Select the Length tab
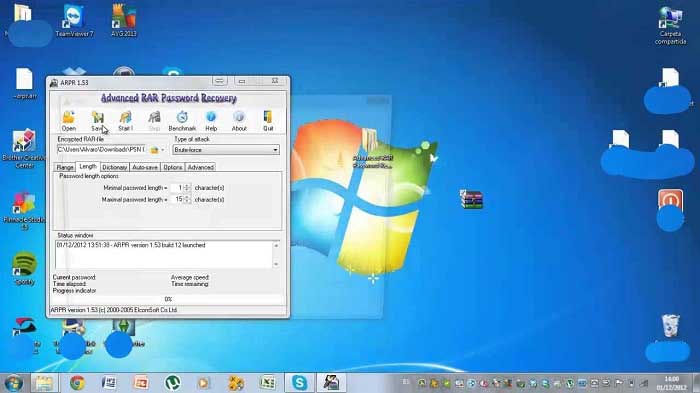The width and height of the screenshot is (700, 393). pos(88,166)
